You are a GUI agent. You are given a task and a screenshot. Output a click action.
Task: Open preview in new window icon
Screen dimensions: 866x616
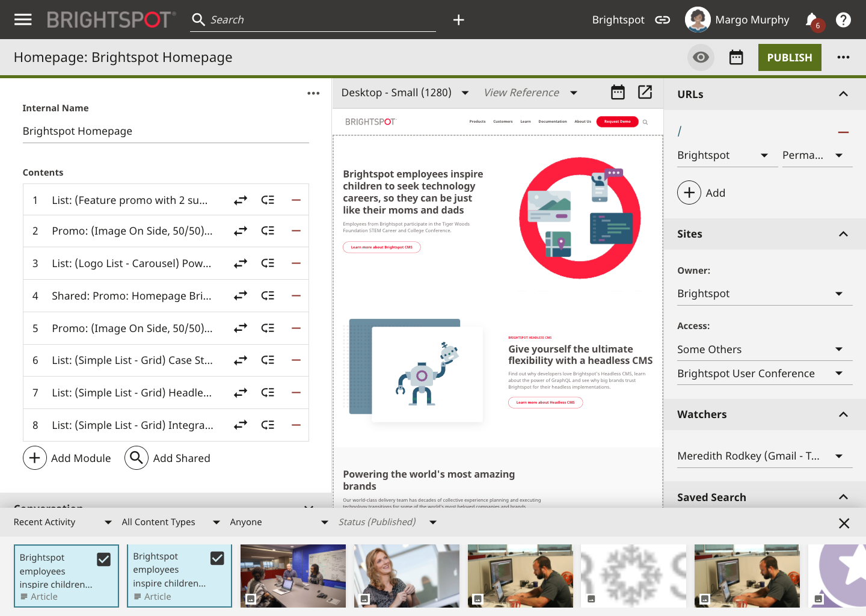[645, 92]
